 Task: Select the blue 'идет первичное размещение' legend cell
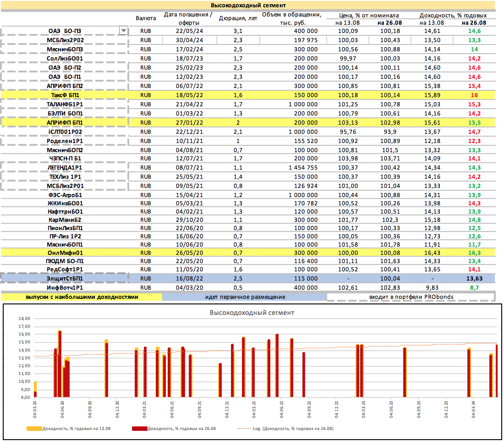[245, 297]
